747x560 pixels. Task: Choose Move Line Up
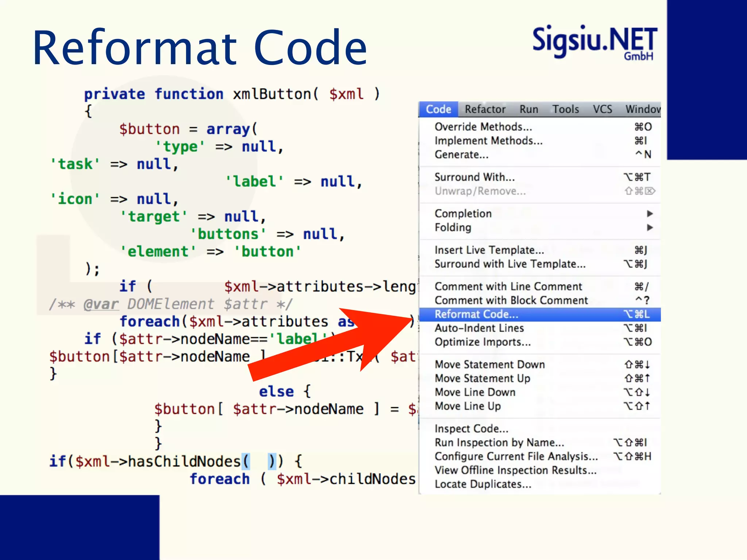coord(540,406)
